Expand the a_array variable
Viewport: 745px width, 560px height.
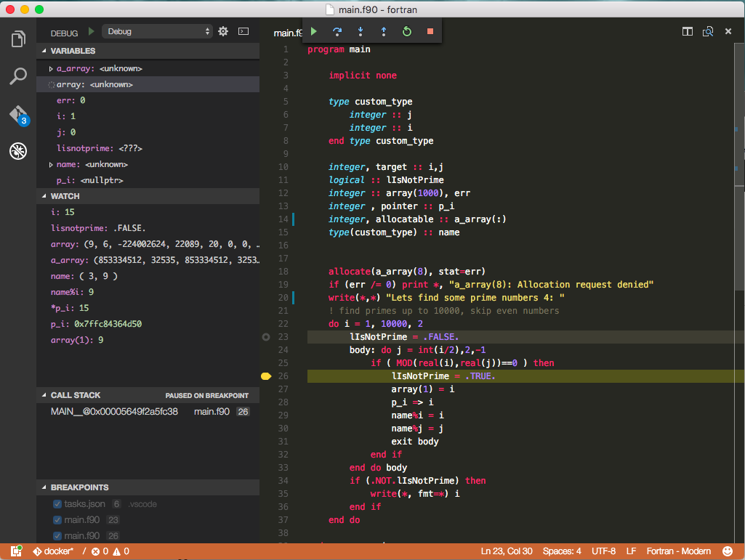51,68
